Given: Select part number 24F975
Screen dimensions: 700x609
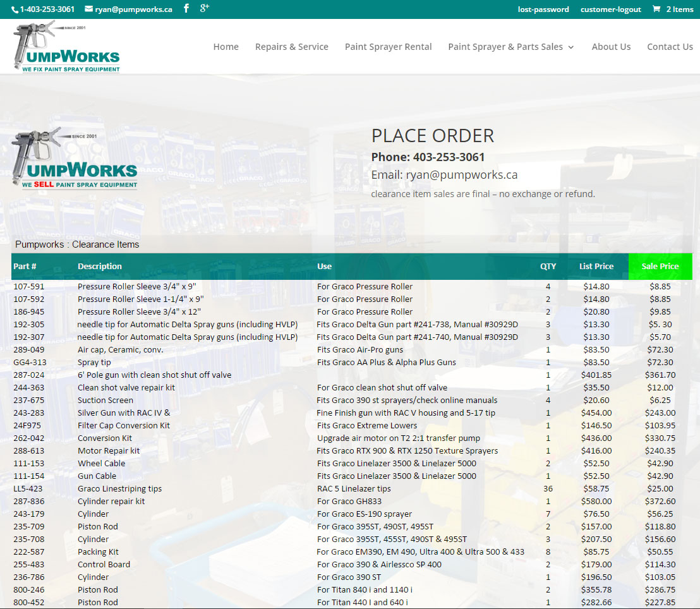Looking at the screenshot, I should [x=27, y=426].
